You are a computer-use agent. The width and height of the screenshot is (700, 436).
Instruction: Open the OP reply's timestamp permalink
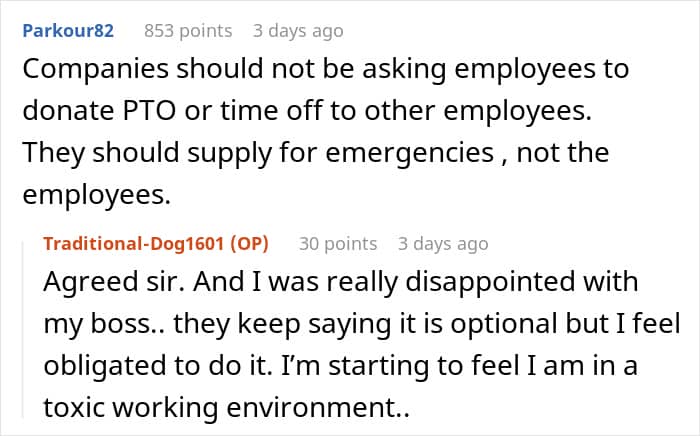[442, 243]
